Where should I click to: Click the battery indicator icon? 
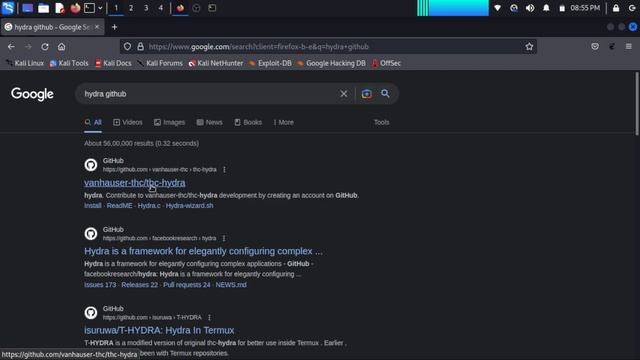[x=562, y=8]
